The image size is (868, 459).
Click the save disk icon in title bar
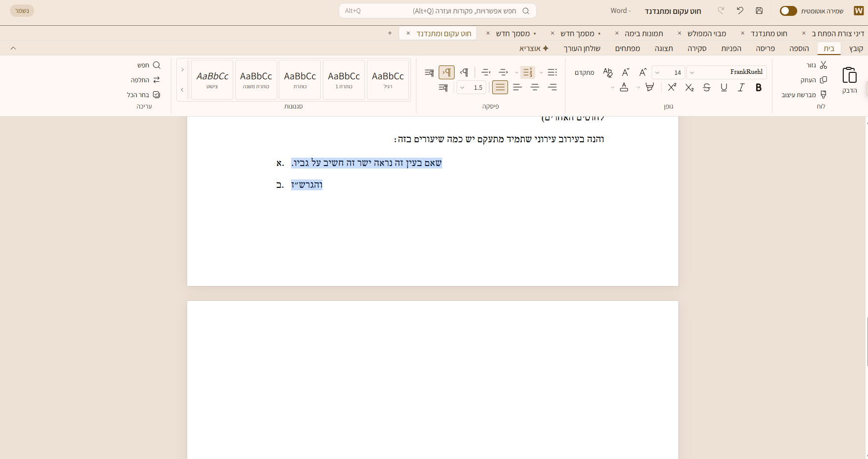pos(759,10)
